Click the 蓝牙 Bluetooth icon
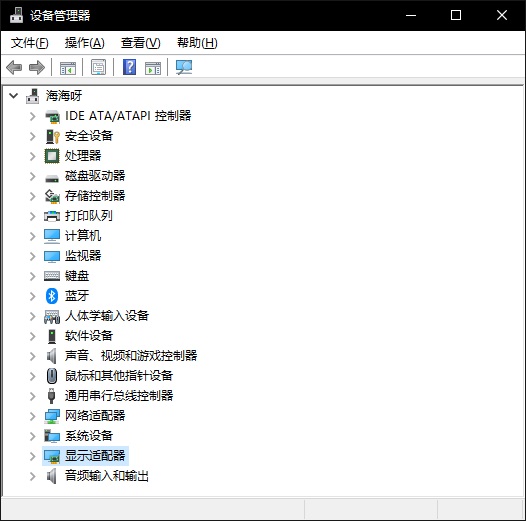This screenshot has height=521, width=526. pos(52,296)
